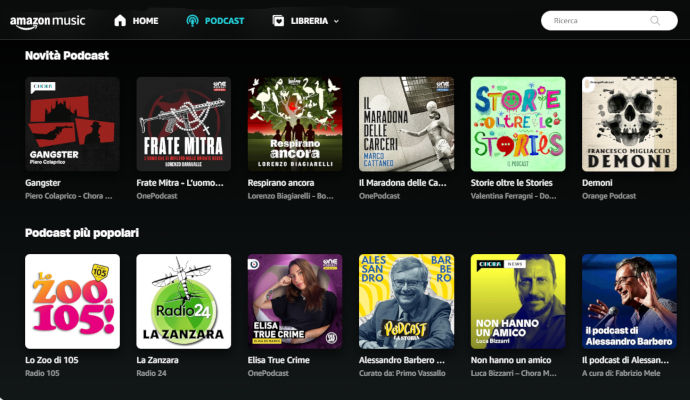The width and height of the screenshot is (690, 400).
Task: Open the Frate Mitra cover art
Action: coord(184,124)
